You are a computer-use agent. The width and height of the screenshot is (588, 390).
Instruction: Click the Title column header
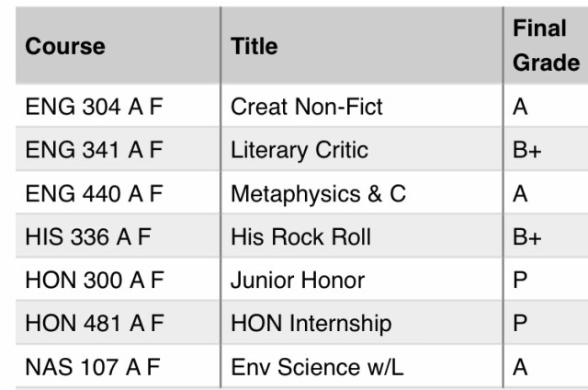coord(254,46)
